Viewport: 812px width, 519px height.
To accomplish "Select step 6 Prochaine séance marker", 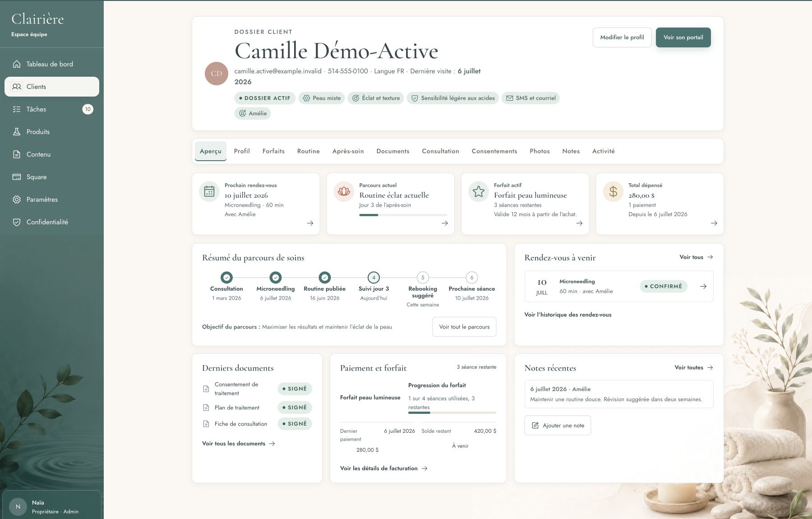I will 472,278.
